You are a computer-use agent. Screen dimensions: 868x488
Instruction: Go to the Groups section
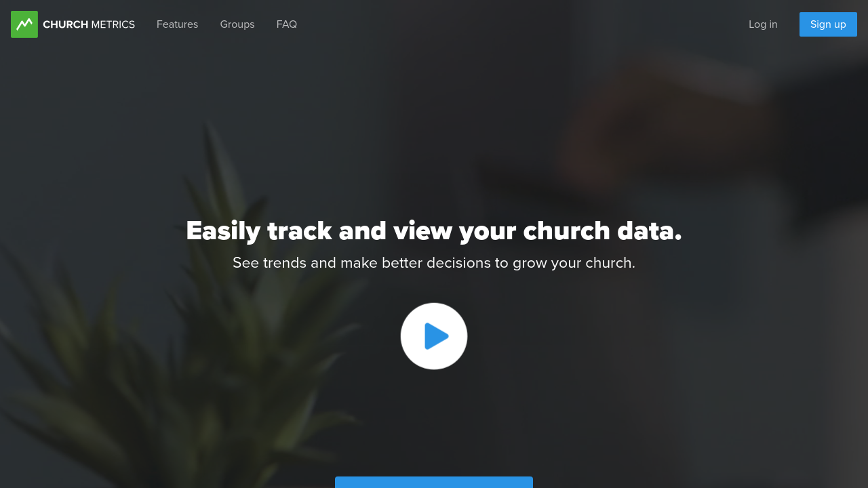point(237,24)
